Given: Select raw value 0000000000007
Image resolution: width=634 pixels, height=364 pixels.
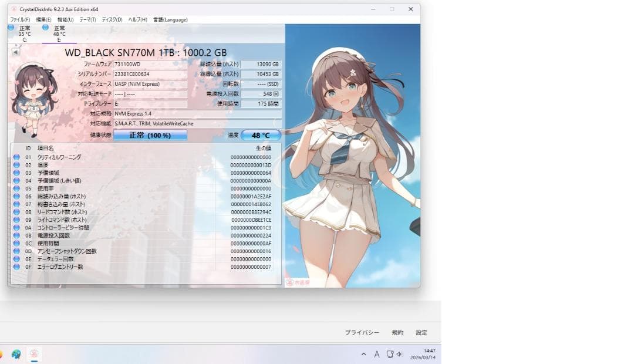Looking at the screenshot, I should [x=251, y=267].
